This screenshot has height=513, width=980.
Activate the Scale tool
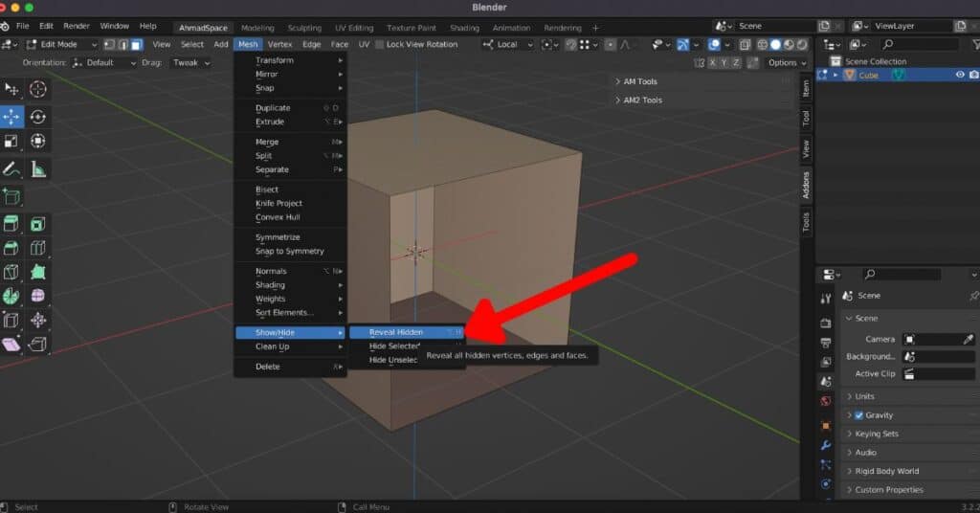click(x=11, y=142)
